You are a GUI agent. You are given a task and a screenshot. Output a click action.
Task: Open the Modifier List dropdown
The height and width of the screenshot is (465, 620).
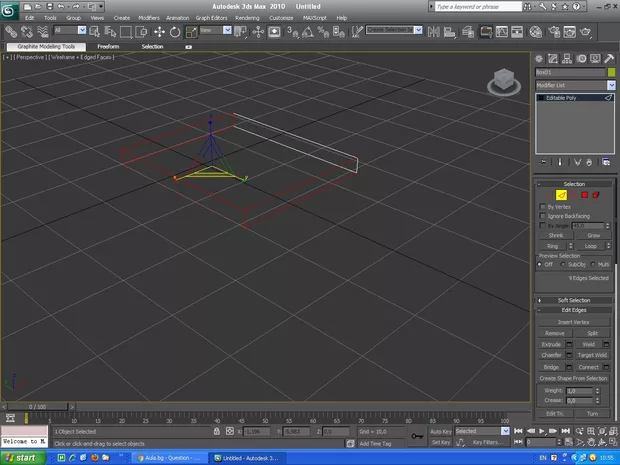coord(610,86)
